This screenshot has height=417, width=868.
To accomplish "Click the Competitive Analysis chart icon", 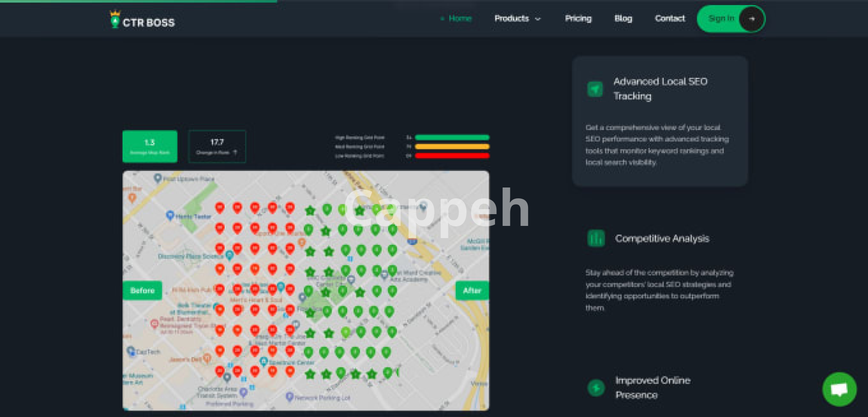I will click(x=595, y=238).
